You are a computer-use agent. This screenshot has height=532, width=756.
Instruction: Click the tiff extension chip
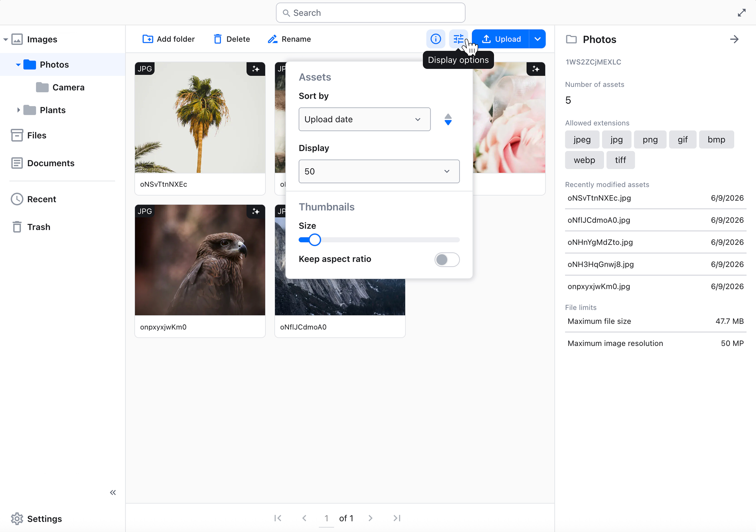tap(620, 160)
